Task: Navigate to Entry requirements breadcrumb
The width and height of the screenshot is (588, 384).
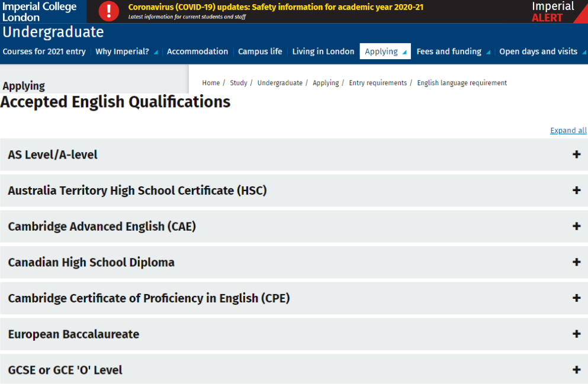Action: (377, 83)
